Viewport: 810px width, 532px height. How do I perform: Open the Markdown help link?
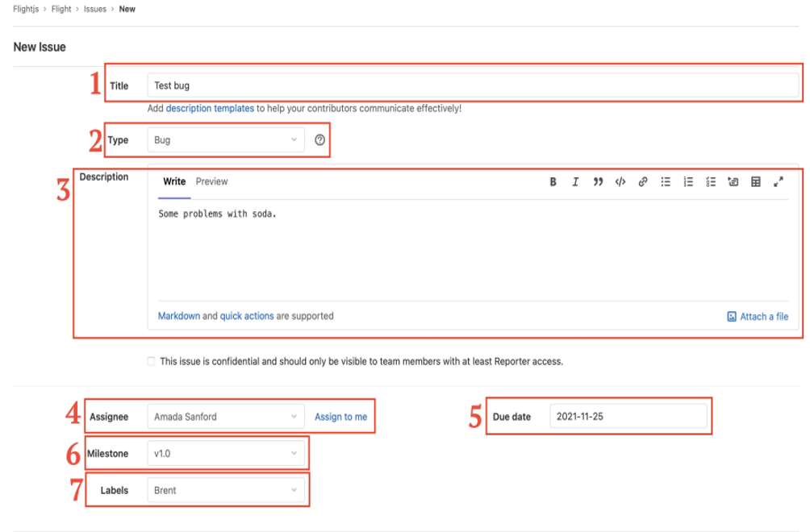coord(179,316)
